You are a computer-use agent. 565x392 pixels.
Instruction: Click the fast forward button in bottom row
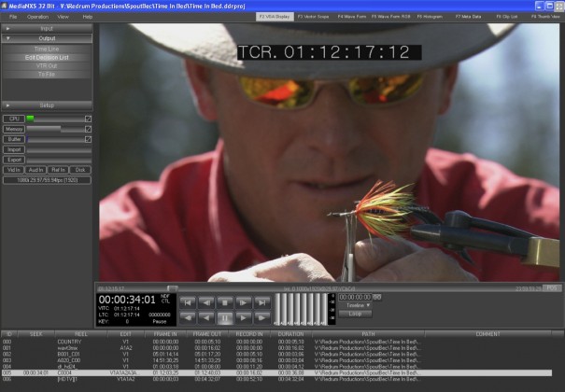(x=263, y=317)
